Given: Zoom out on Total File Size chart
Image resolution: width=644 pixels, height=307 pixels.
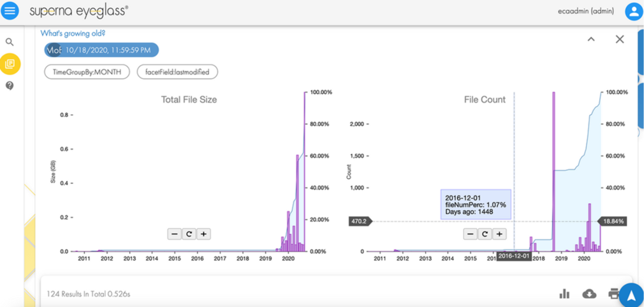Looking at the screenshot, I should point(174,234).
